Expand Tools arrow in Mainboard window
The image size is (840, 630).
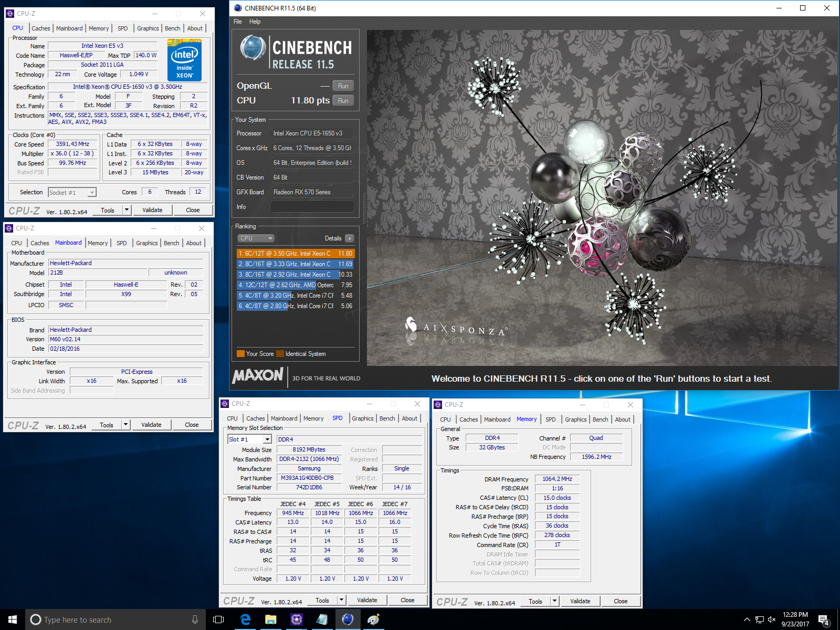point(125,425)
